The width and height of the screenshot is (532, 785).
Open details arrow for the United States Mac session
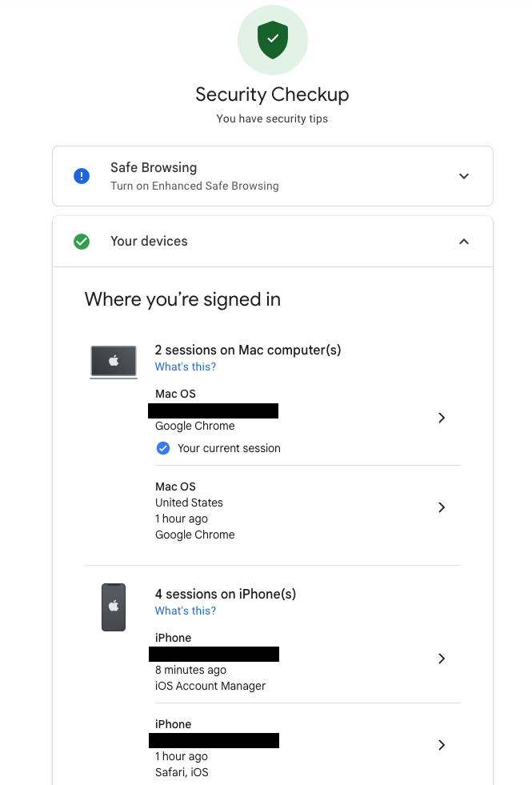pyautogui.click(x=441, y=507)
